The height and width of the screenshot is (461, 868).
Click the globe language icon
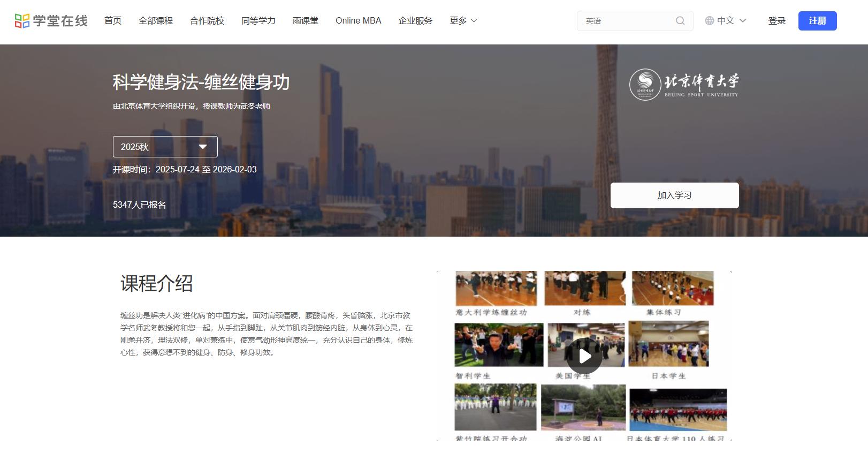(710, 21)
